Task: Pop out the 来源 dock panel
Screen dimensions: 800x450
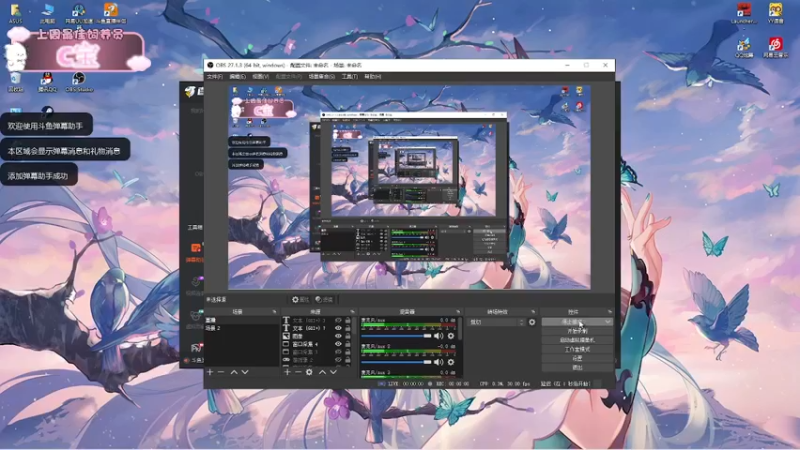Action: pos(352,311)
